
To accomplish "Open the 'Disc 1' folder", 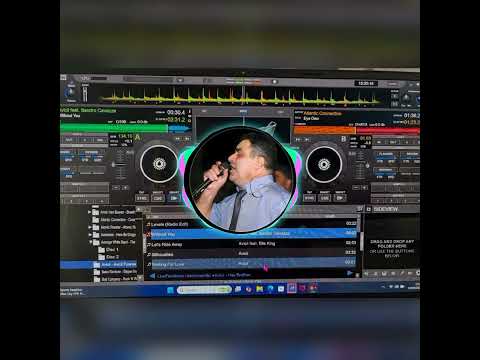I will [x=109, y=250].
